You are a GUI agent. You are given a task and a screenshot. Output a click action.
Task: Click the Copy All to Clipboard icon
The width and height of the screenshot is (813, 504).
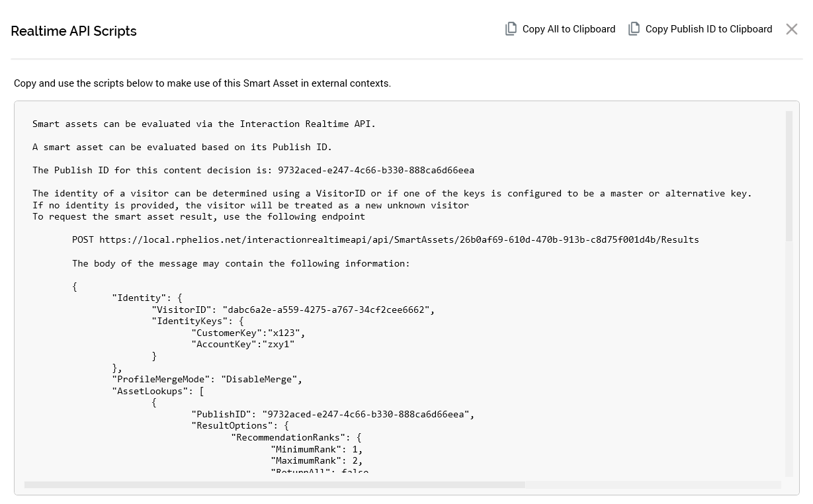coord(511,29)
